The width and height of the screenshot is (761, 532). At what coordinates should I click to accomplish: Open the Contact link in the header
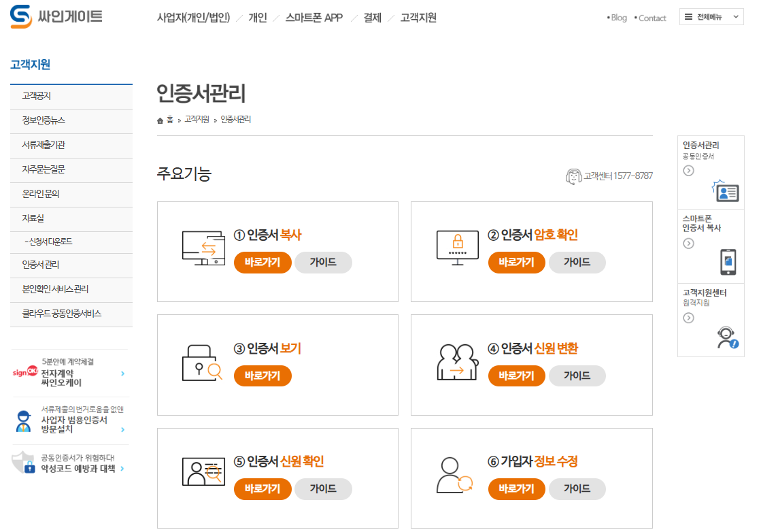tap(652, 18)
